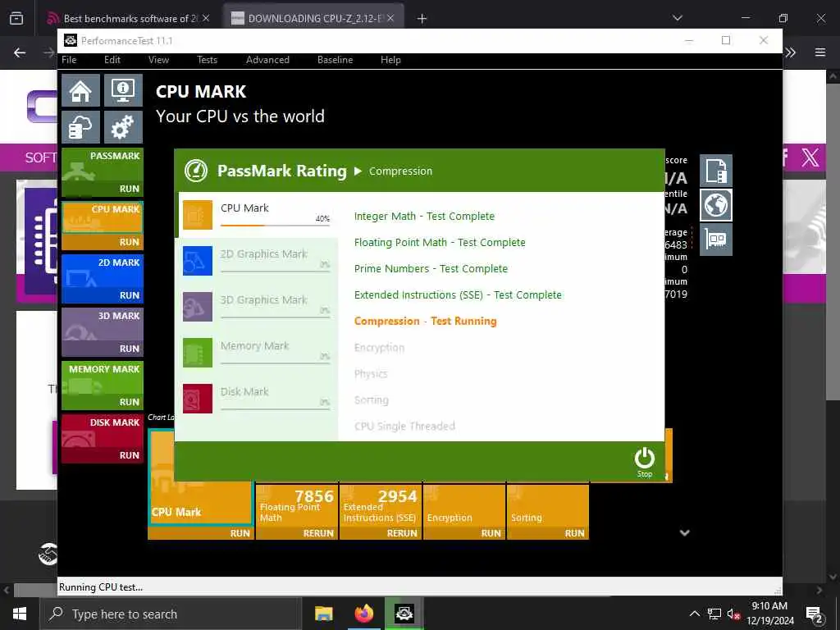Show hidden tray icons chevron

point(694,614)
